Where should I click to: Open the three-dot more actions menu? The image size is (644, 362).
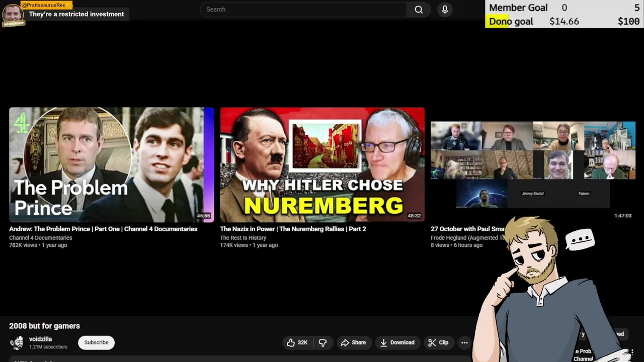click(464, 342)
